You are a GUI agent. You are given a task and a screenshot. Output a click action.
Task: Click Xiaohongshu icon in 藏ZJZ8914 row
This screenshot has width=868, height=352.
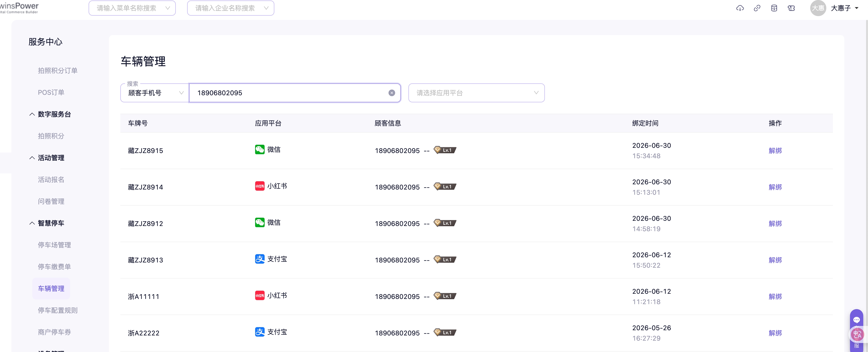click(259, 186)
